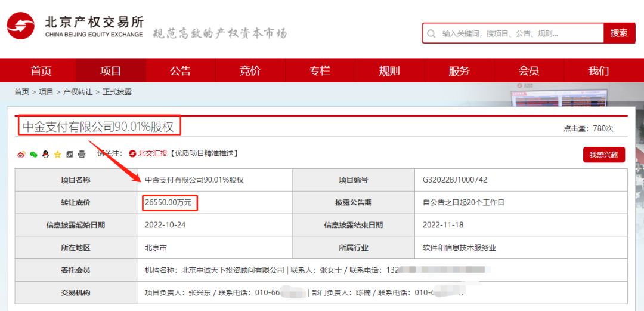Share to Weibo via the Weibo icon

[21, 154]
